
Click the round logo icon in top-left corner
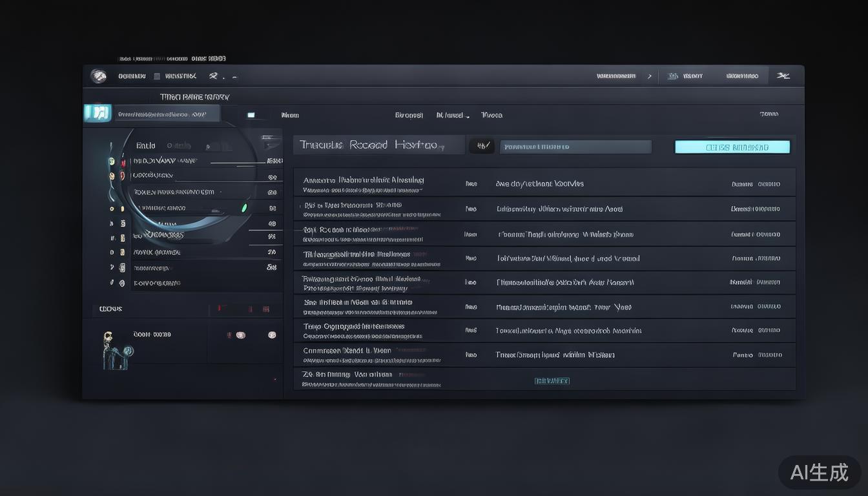98,76
